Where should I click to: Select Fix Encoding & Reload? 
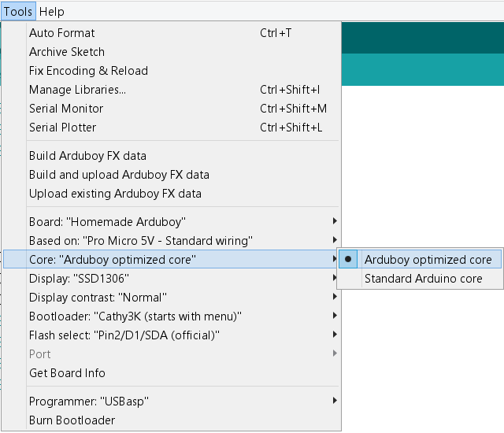click(x=88, y=71)
